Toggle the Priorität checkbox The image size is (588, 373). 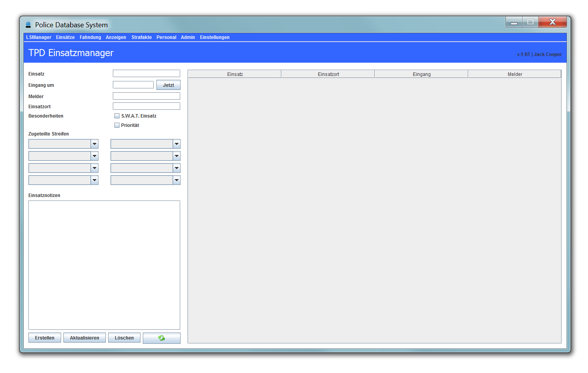pos(117,125)
